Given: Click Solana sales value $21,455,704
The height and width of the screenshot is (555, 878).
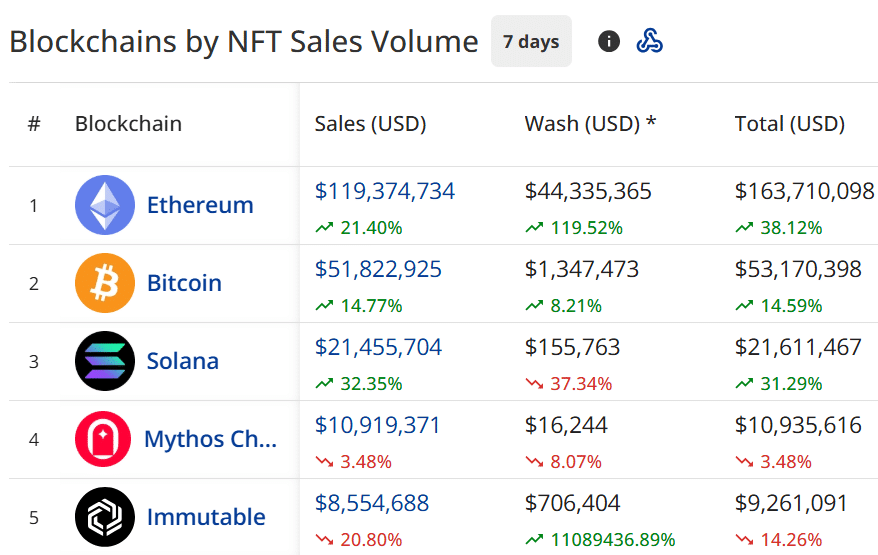Looking at the screenshot, I should tap(378, 347).
